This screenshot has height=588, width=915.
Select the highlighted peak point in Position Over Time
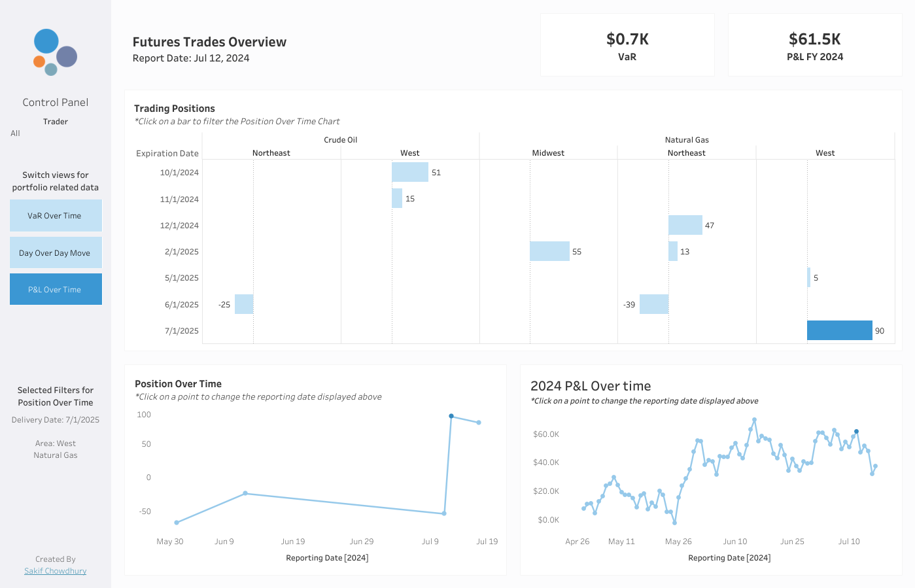(x=451, y=416)
